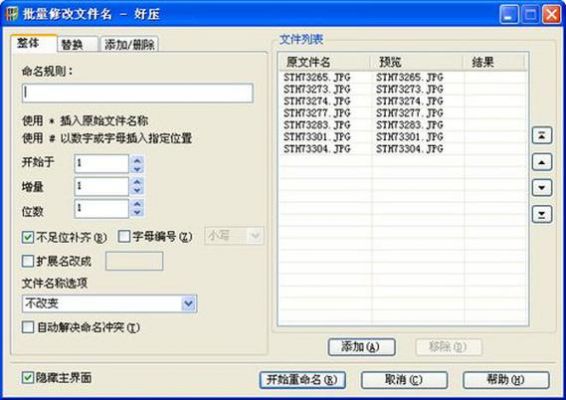The width and height of the screenshot is (566, 400).
Task: Click the 添加(A) button
Action: click(x=361, y=347)
